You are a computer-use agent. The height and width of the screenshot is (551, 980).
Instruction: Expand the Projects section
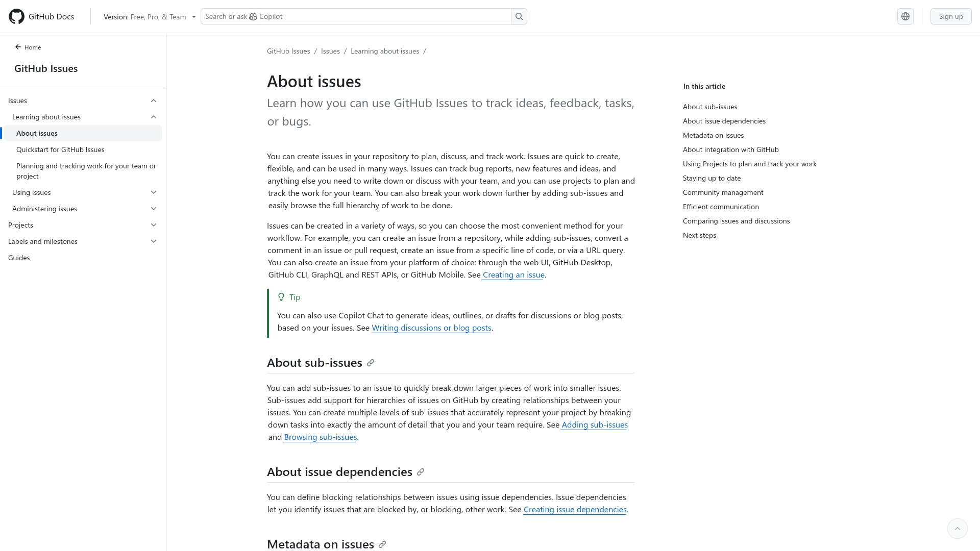click(154, 225)
